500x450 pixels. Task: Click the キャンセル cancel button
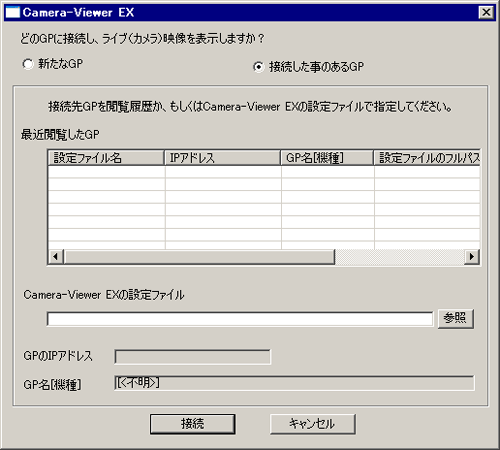(x=313, y=424)
